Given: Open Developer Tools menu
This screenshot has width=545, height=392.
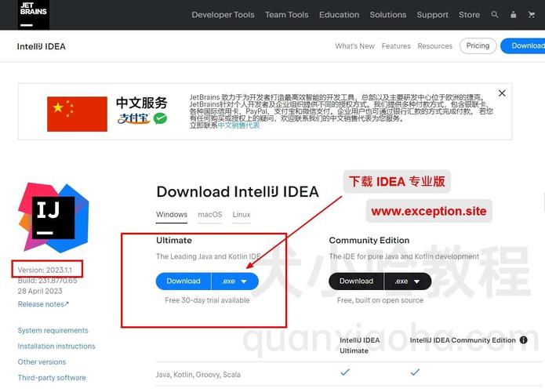Looking at the screenshot, I should [x=223, y=15].
